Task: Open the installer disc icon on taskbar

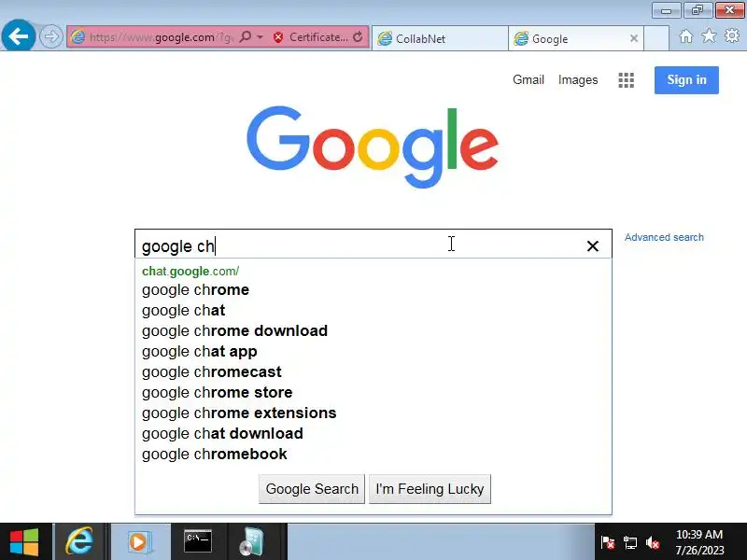Action: point(252,541)
